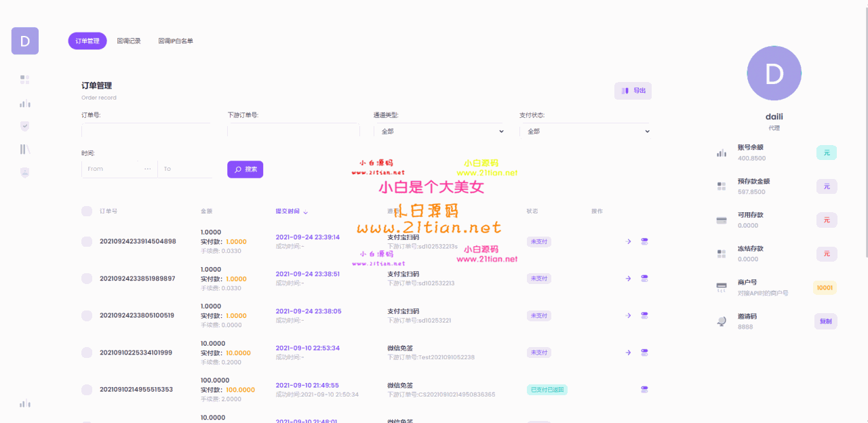This screenshot has width=868, height=423.
Task: Open details arrow for order 20210910225334101999
Action: (628, 352)
